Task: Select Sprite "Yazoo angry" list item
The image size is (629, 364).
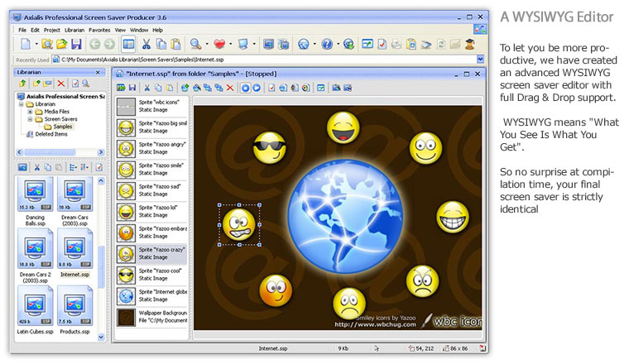Action: [x=151, y=148]
